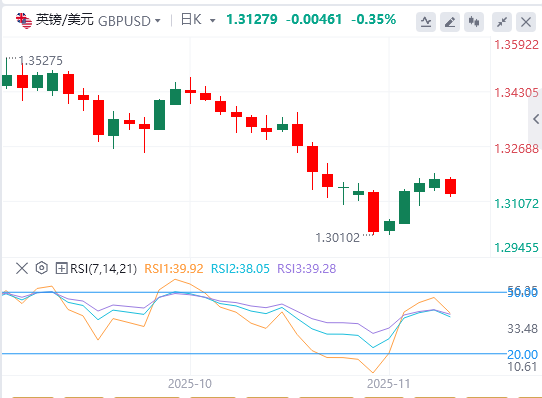Open the 日K timeframe dropdown

pos(213,21)
